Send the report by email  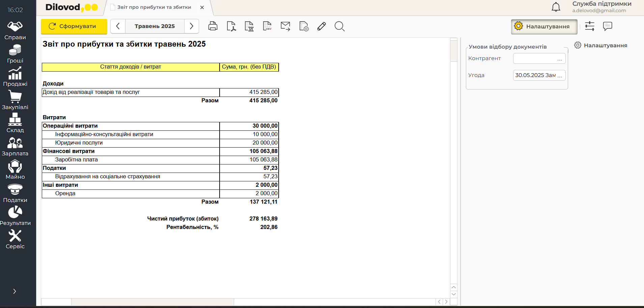click(285, 26)
